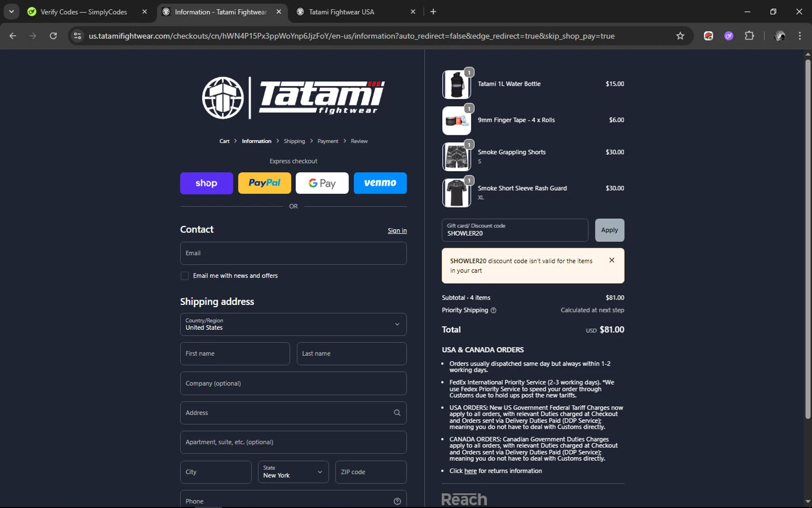Click the Shipping breadcrumb step

coord(294,141)
